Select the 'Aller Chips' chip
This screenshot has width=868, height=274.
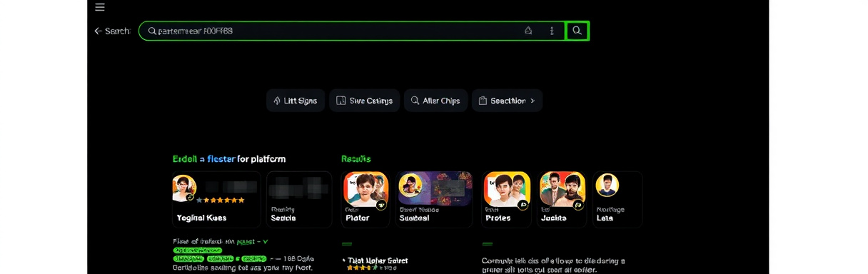435,101
